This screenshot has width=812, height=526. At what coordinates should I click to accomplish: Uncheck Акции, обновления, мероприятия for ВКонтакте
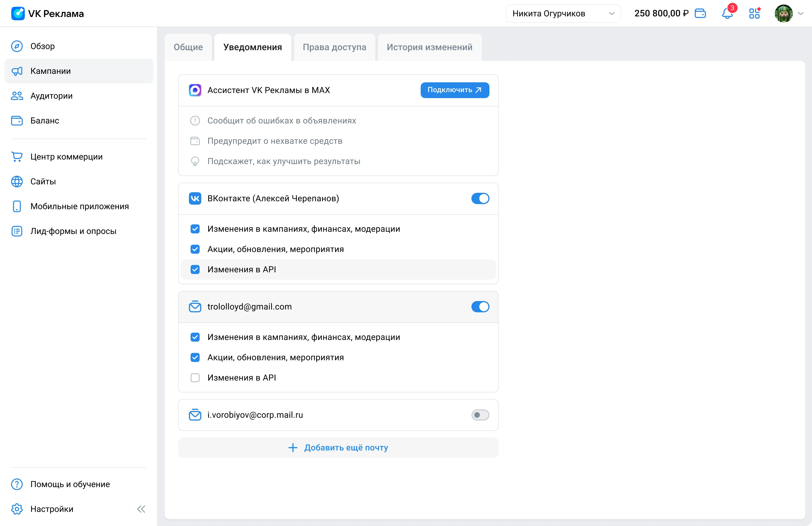[x=195, y=249]
